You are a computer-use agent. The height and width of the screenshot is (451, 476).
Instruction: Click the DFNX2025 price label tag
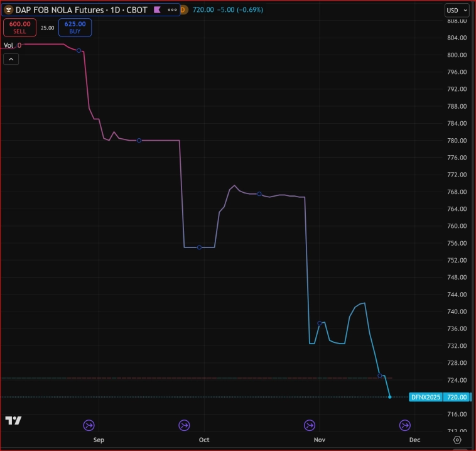[425, 397]
